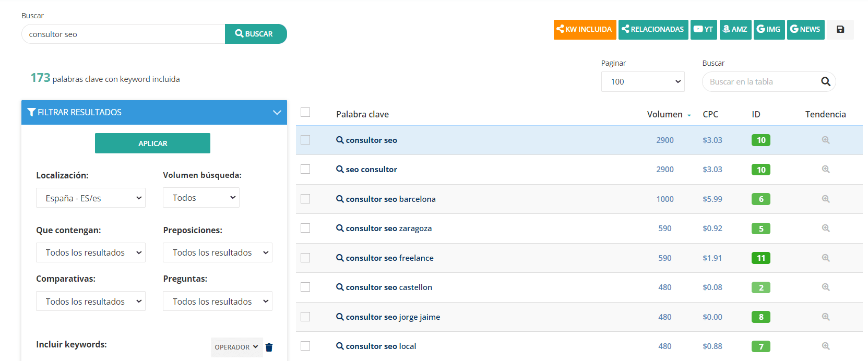Click the trash icon beside Operador
The image size is (868, 361).
click(x=269, y=347)
